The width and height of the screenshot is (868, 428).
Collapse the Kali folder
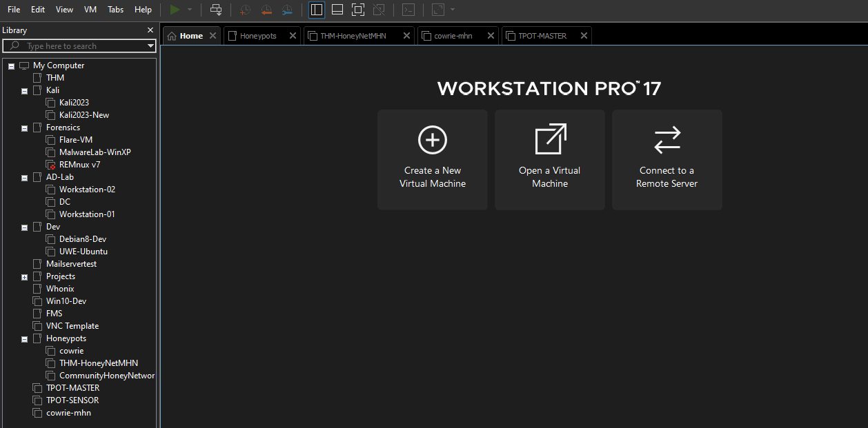[24, 91]
